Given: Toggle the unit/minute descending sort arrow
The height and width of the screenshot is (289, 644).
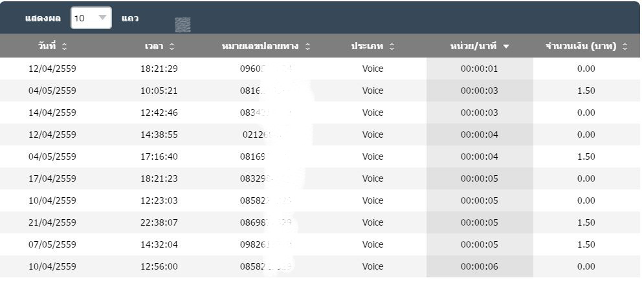Looking at the screenshot, I should click(505, 47).
